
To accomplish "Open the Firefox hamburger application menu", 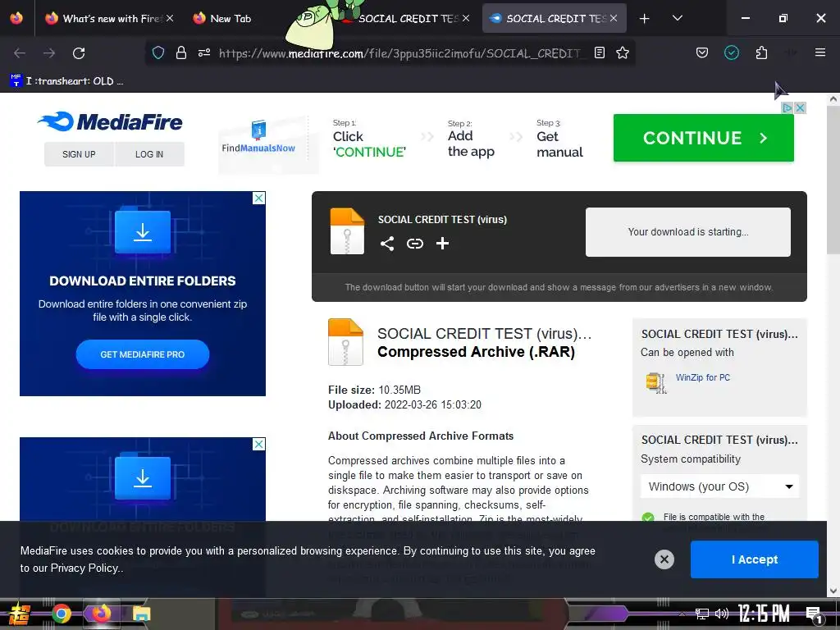I will tap(819, 52).
